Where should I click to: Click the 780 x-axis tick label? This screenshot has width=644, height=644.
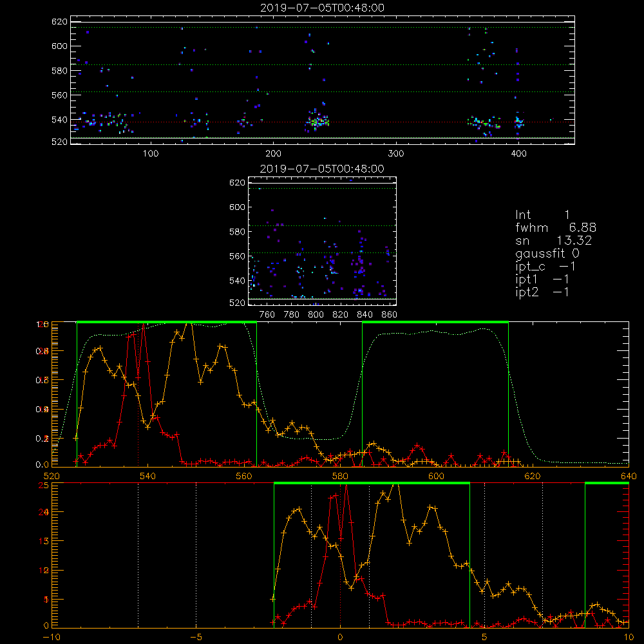[292, 315]
